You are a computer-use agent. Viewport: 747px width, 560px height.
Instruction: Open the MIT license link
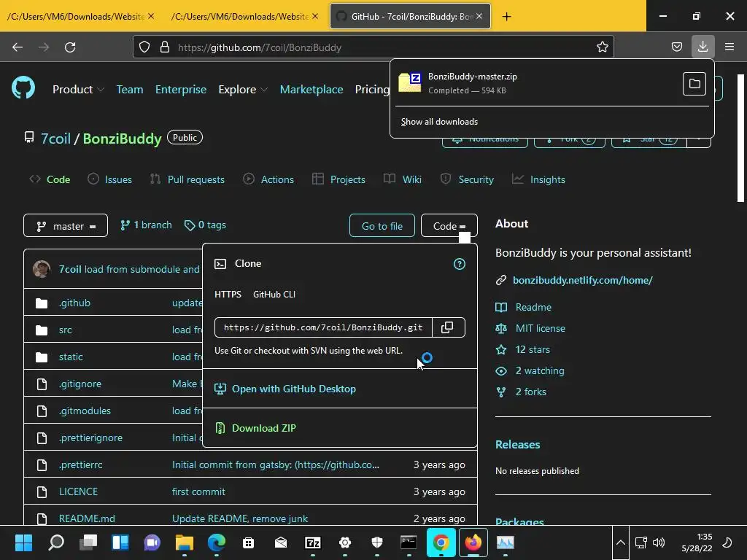pyautogui.click(x=541, y=328)
